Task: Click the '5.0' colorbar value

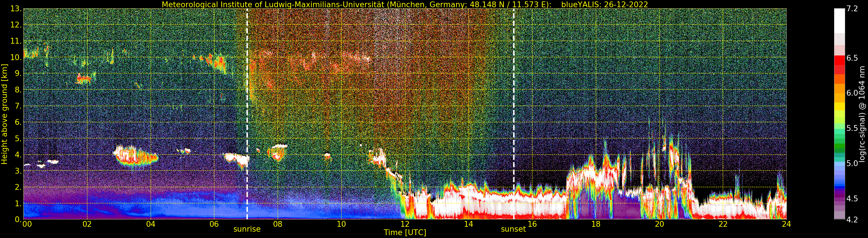Action: point(852,163)
